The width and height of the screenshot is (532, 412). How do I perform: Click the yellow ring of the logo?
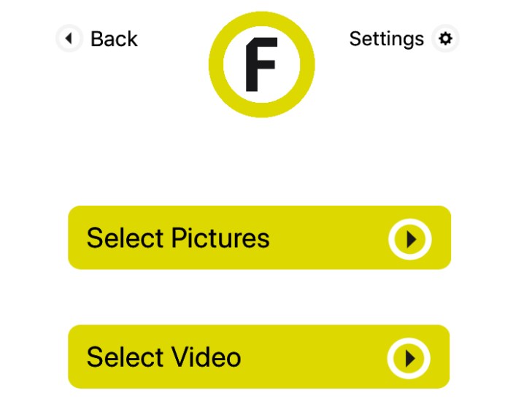click(218, 65)
